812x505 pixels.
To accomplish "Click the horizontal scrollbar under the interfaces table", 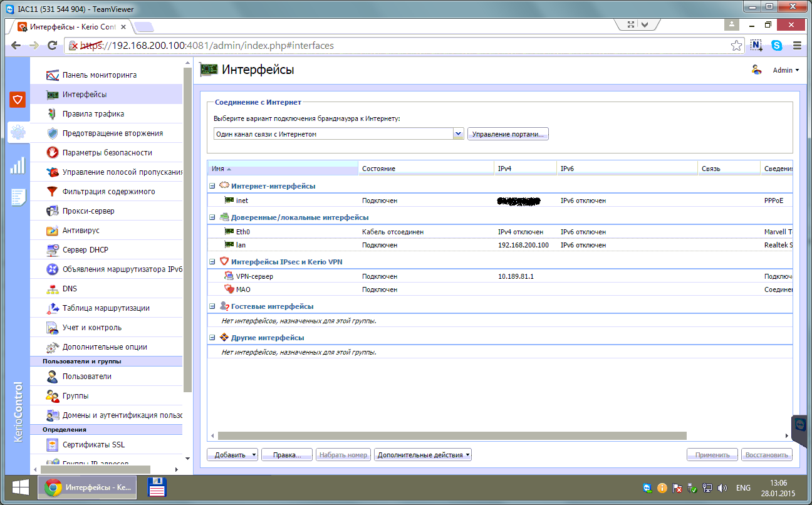I will point(453,435).
